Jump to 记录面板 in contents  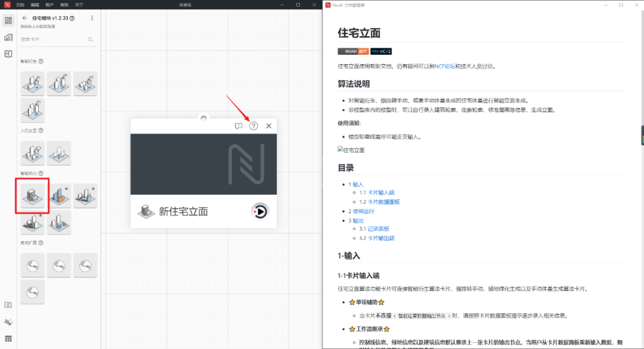pyautogui.click(x=378, y=229)
